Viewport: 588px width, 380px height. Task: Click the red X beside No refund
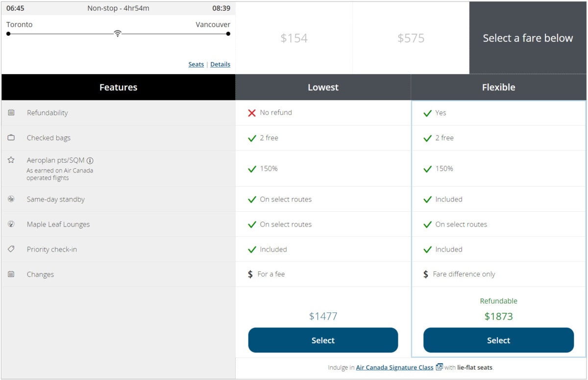(x=252, y=113)
